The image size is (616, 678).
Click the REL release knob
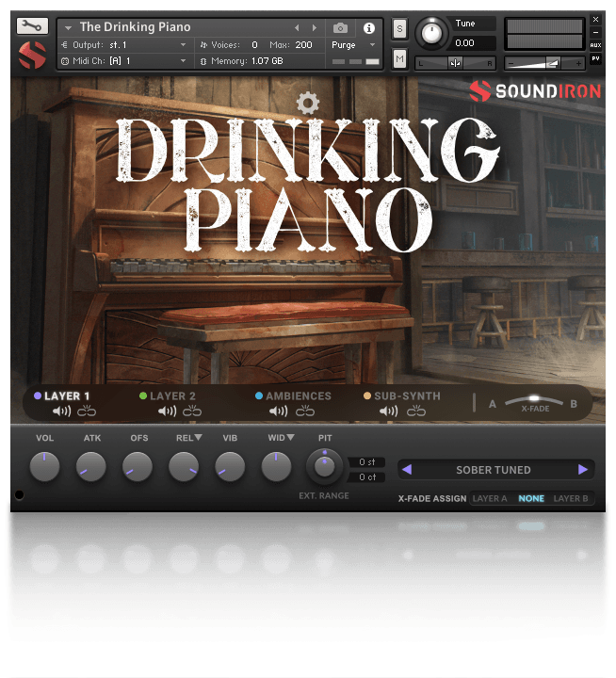coord(184,466)
